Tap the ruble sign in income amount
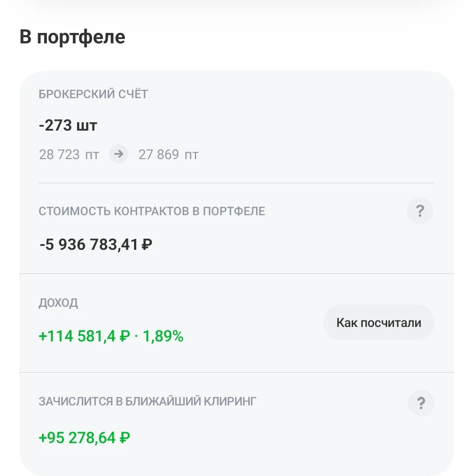The image size is (473, 476). (x=125, y=336)
